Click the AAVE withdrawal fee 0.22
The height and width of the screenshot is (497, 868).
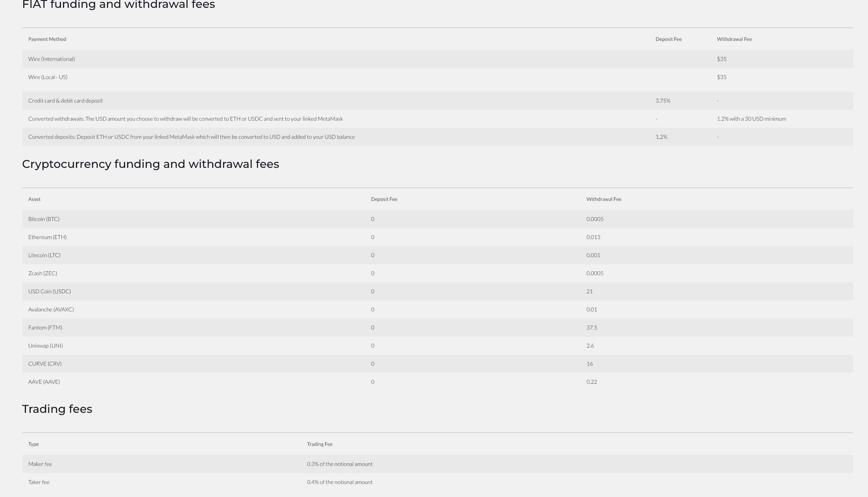591,382
